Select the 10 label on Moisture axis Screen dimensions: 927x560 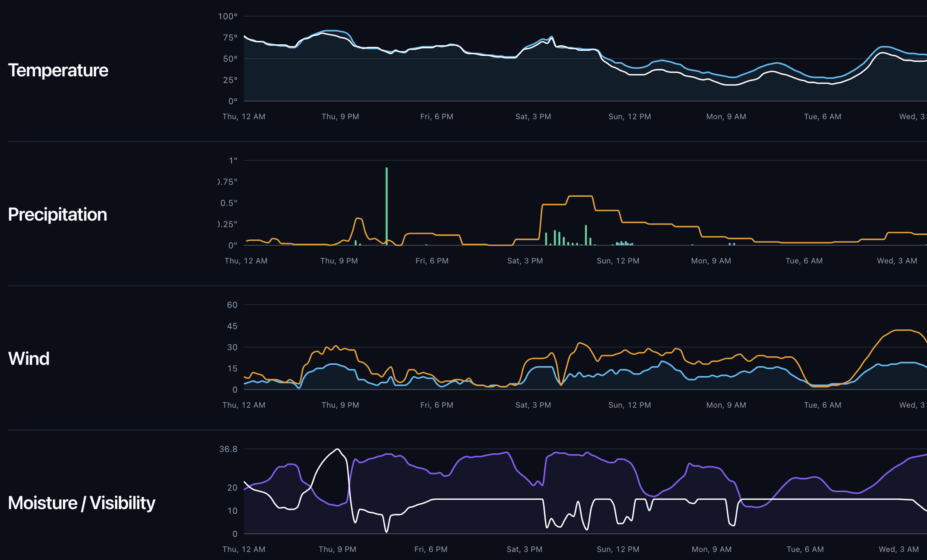[x=232, y=511]
